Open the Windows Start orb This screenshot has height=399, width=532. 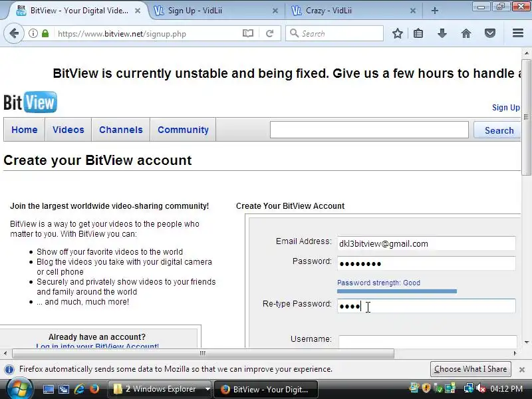tap(19, 389)
